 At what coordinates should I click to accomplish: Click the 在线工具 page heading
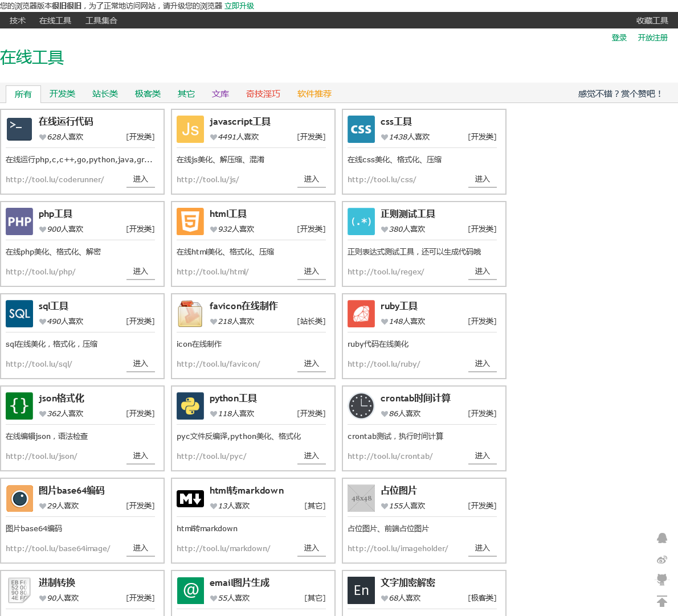[32, 58]
